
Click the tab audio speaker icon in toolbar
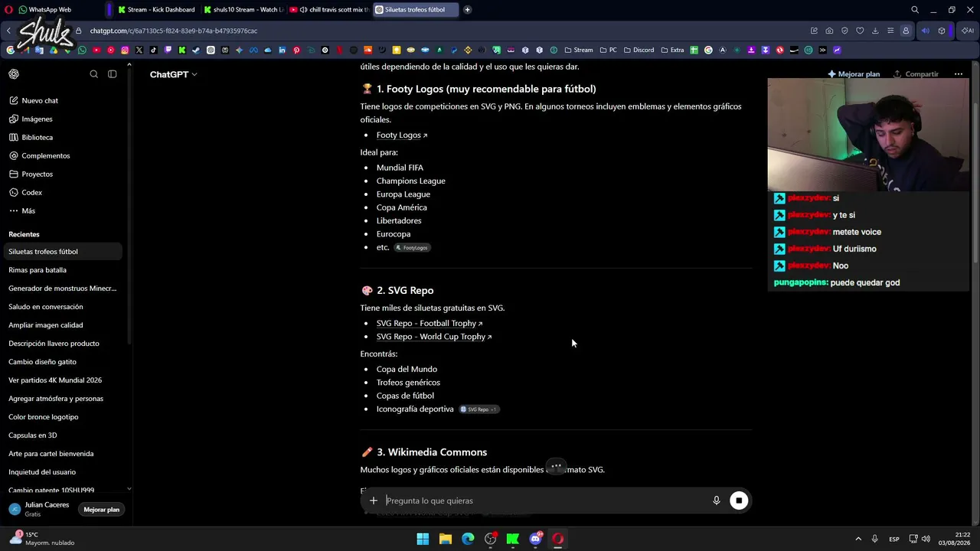(925, 31)
